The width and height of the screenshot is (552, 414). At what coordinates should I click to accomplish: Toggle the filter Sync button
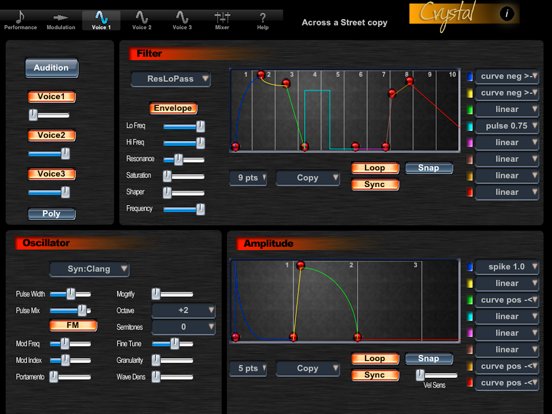point(375,184)
